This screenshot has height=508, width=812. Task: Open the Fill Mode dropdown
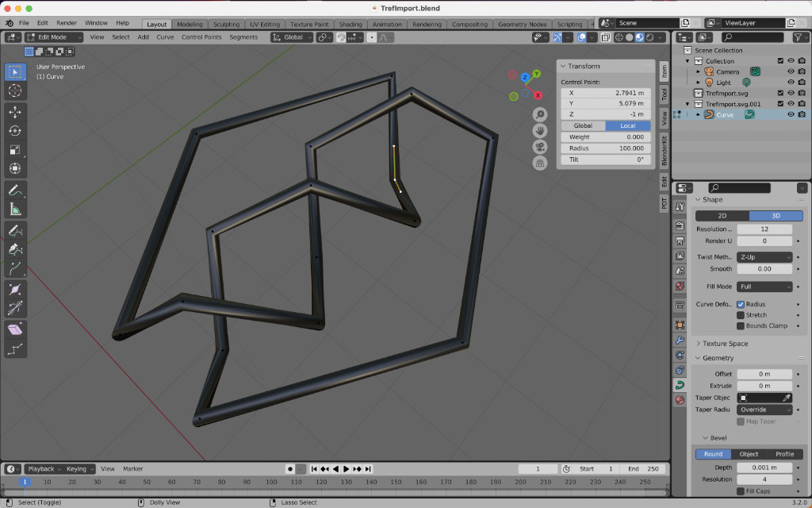(x=764, y=287)
